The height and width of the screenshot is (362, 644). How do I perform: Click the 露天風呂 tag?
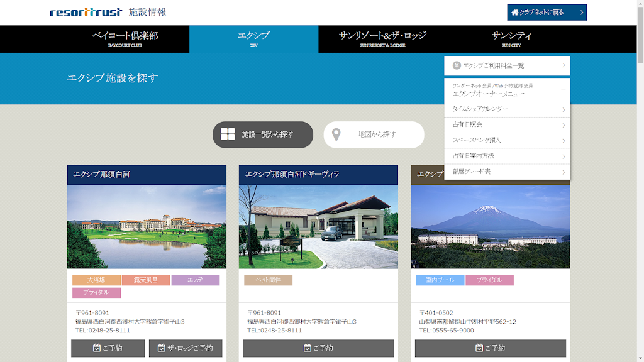(x=146, y=280)
